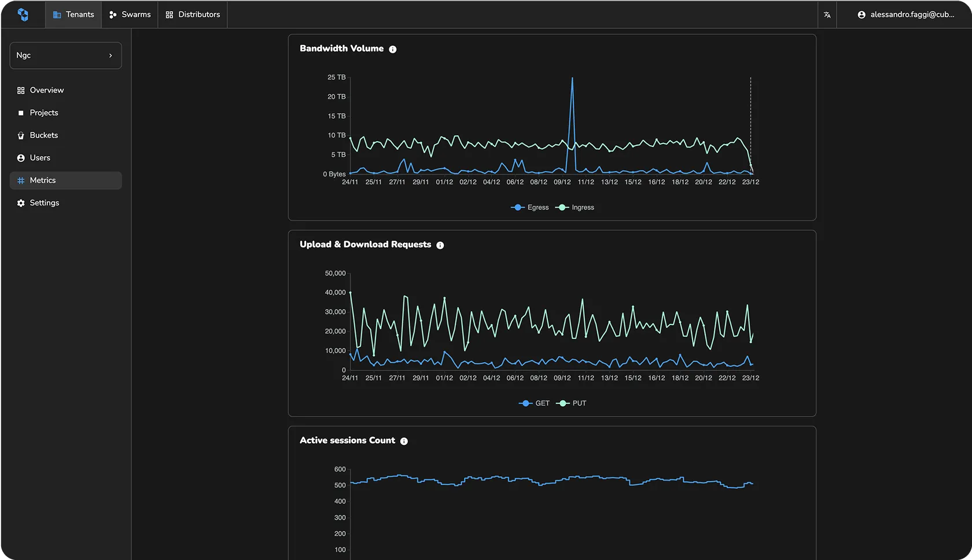This screenshot has width=972, height=560.
Task: Click the info icon next to Bandwidth Volume
Action: (393, 49)
